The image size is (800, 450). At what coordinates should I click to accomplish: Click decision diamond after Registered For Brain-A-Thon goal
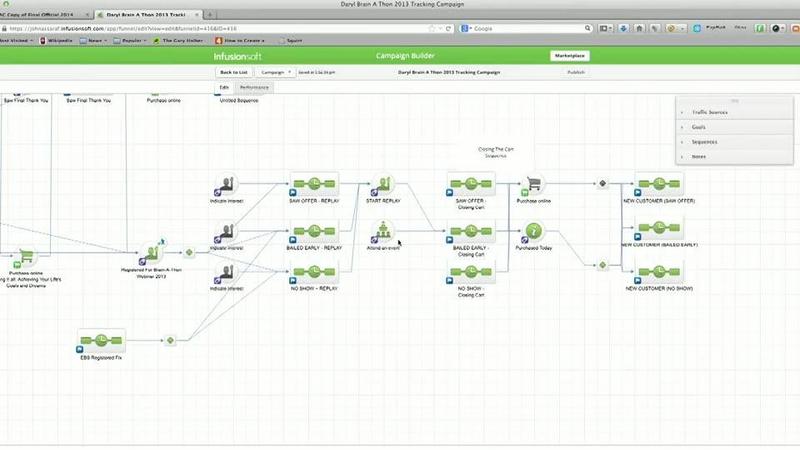click(x=189, y=252)
